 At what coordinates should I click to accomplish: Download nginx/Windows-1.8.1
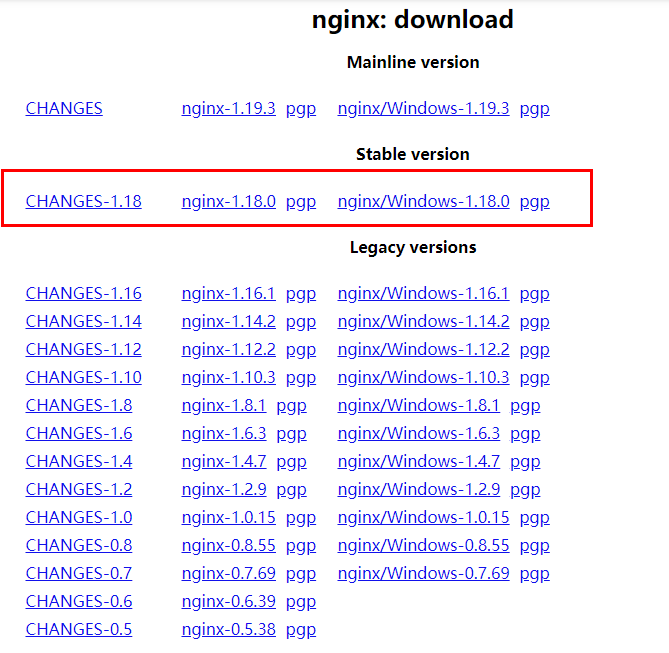click(x=419, y=406)
